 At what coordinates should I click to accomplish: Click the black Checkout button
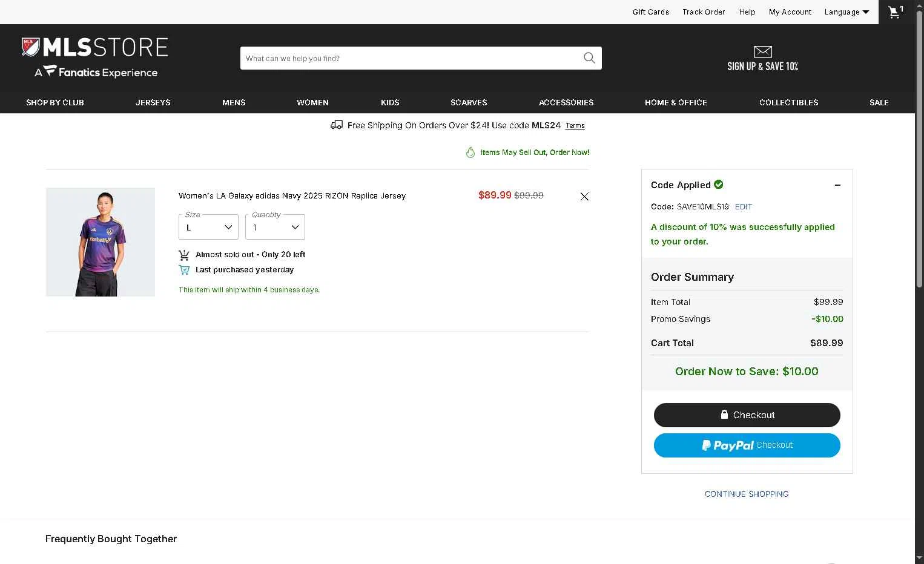pyautogui.click(x=747, y=415)
